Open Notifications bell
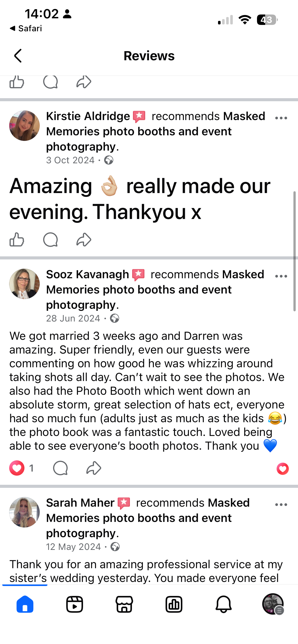The image size is (298, 644). tap(224, 604)
